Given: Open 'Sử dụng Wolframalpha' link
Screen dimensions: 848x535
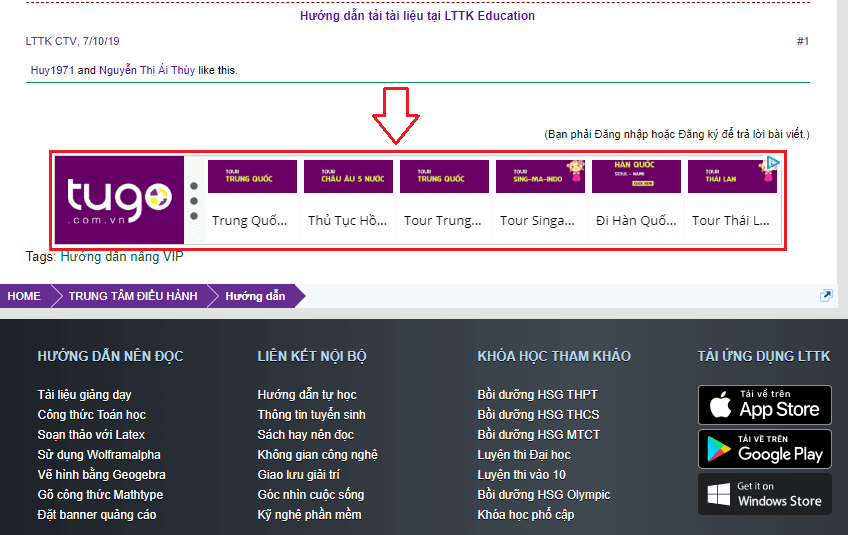Looking at the screenshot, I should (99, 455).
